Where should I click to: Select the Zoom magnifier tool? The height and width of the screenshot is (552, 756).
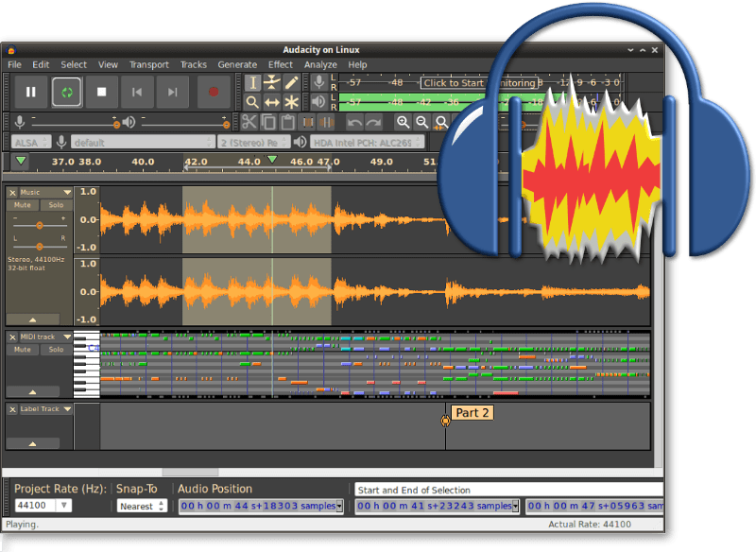coord(252,102)
